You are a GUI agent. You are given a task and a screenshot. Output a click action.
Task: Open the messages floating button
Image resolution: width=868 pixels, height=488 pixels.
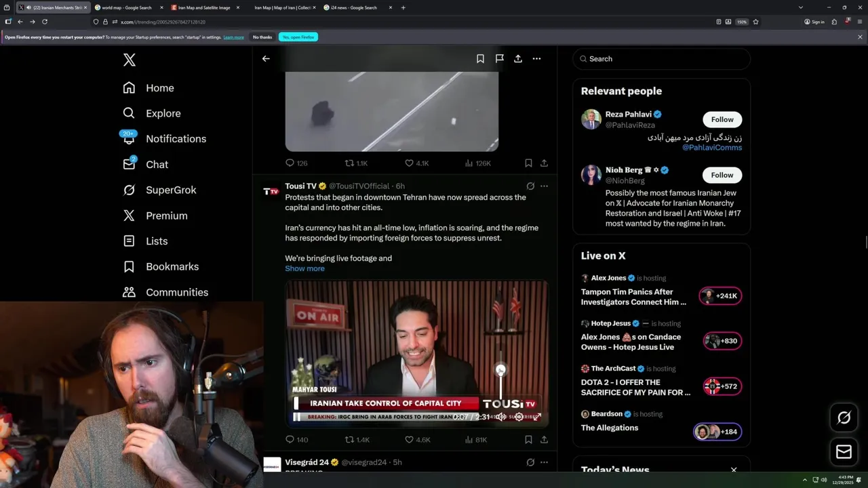pos(844,452)
